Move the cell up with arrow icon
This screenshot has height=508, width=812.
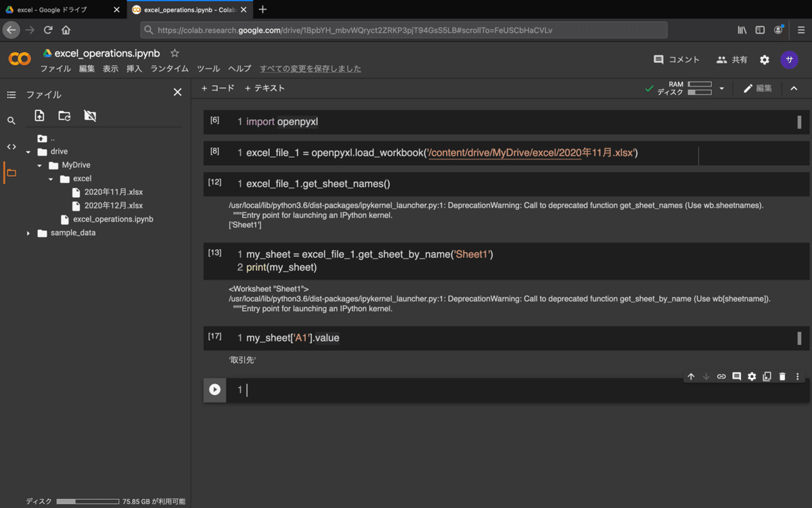[691, 377]
